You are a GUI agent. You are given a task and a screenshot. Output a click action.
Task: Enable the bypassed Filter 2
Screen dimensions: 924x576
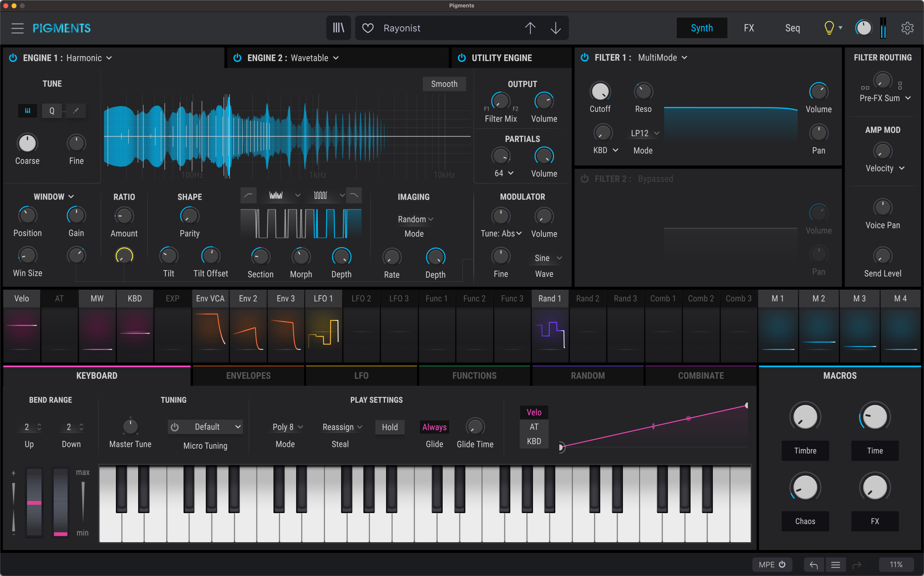(x=585, y=179)
